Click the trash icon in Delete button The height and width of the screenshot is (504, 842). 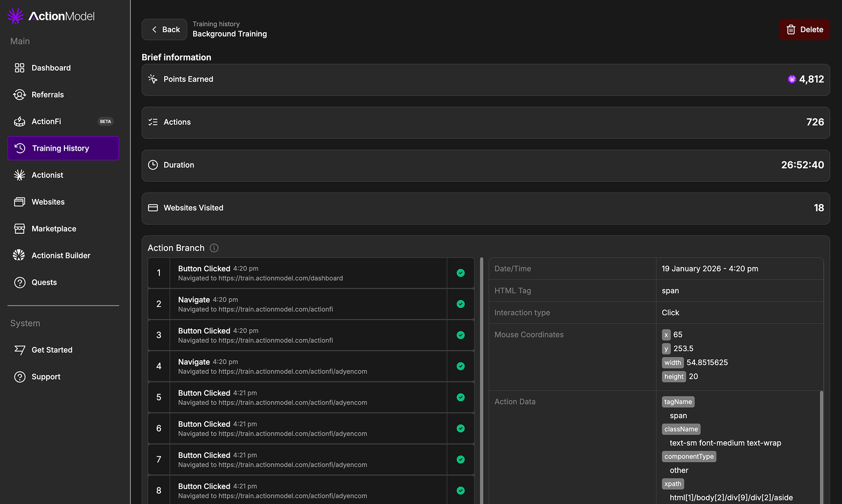point(791,29)
